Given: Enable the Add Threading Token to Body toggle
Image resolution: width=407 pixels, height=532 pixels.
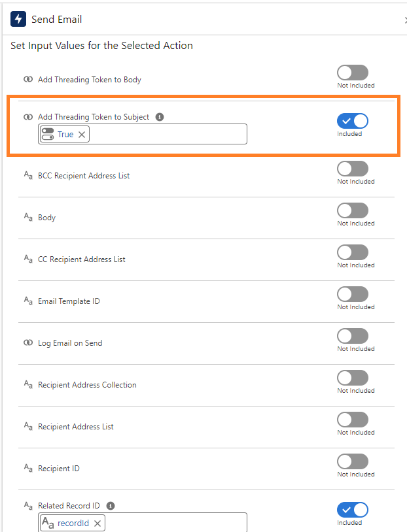Looking at the screenshot, I should [x=353, y=73].
